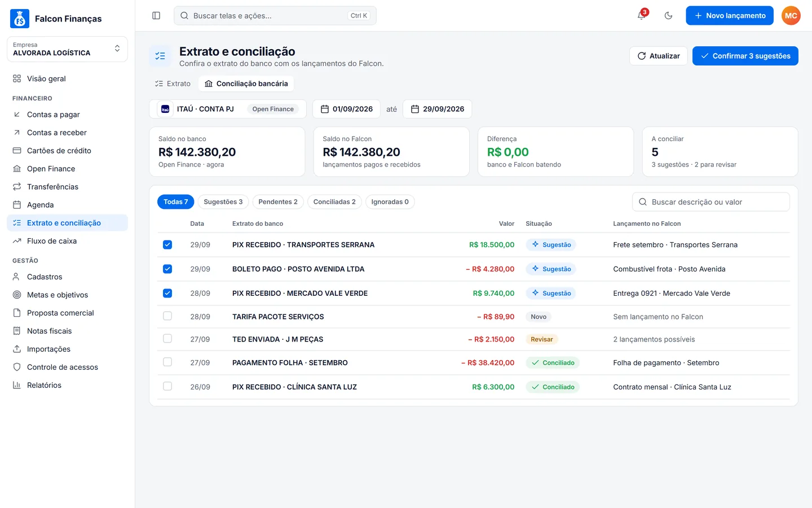Open Agenda in sidebar

(x=67, y=205)
